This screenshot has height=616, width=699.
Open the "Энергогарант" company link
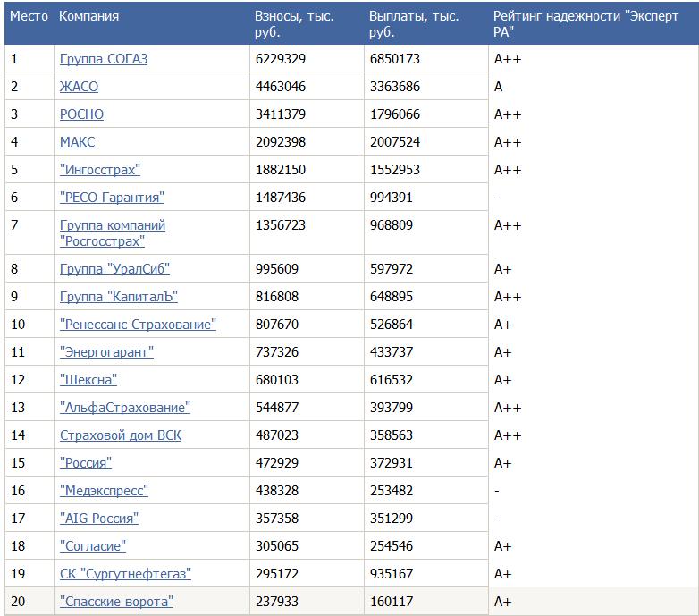[x=106, y=352]
